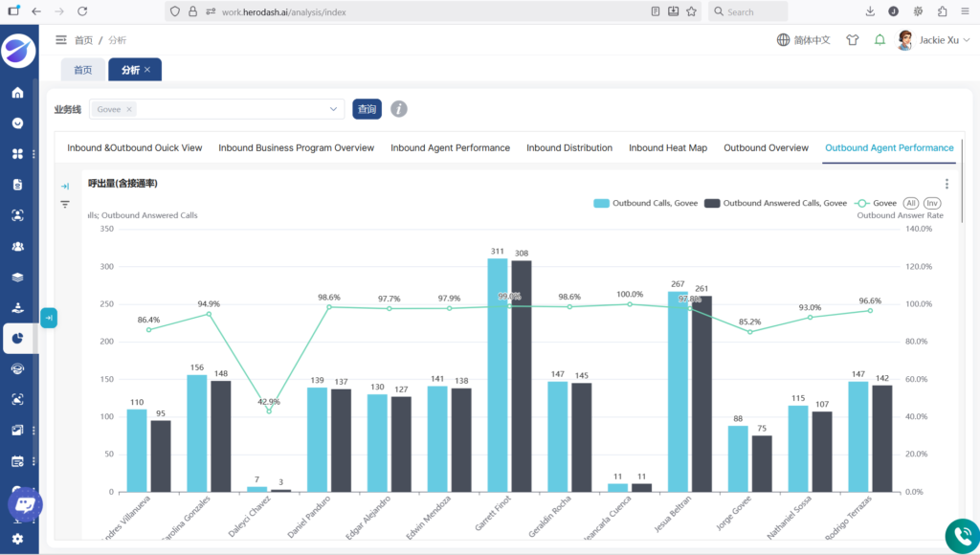980x555 pixels.
Task: Switch to Inbound Heat Map tab
Action: tap(667, 148)
